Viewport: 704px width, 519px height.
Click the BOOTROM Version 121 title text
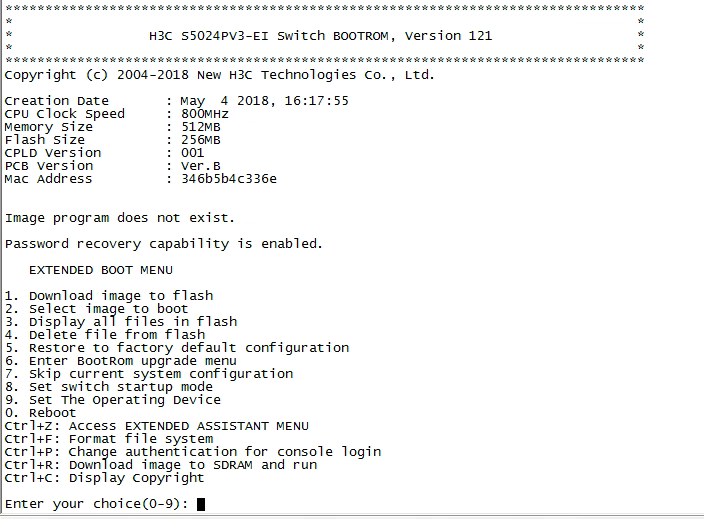tap(320, 36)
